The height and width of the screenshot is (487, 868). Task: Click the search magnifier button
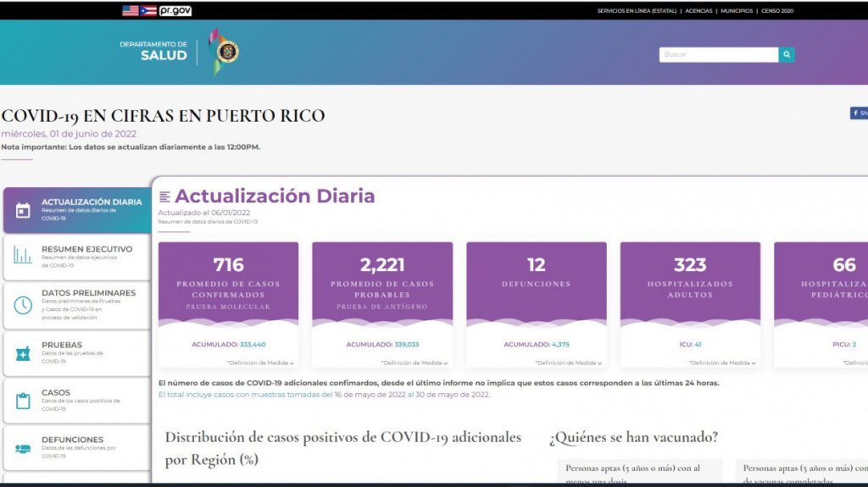tap(787, 54)
